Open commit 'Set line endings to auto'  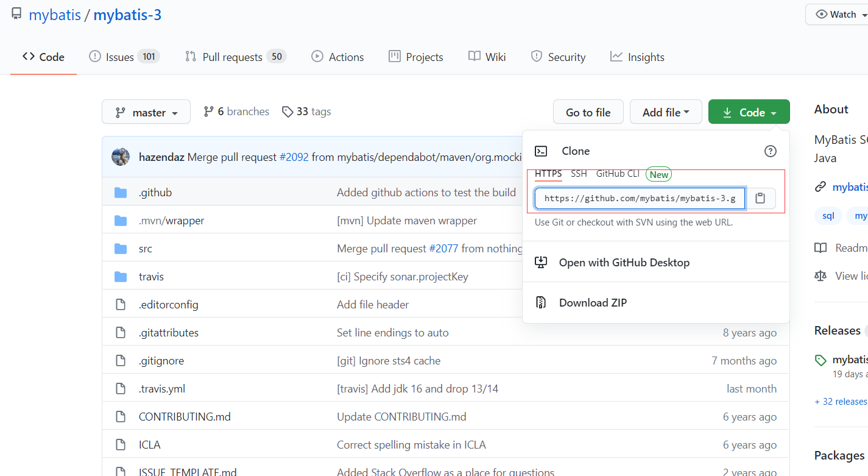(393, 333)
